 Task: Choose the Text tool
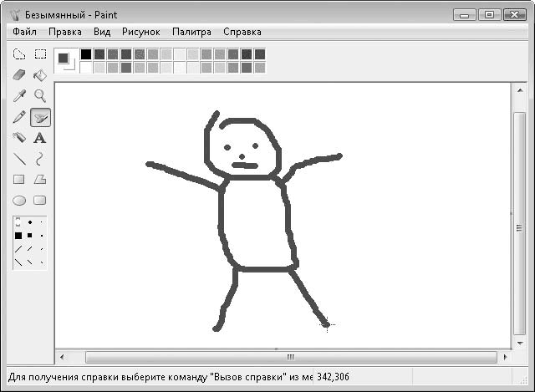coord(39,138)
